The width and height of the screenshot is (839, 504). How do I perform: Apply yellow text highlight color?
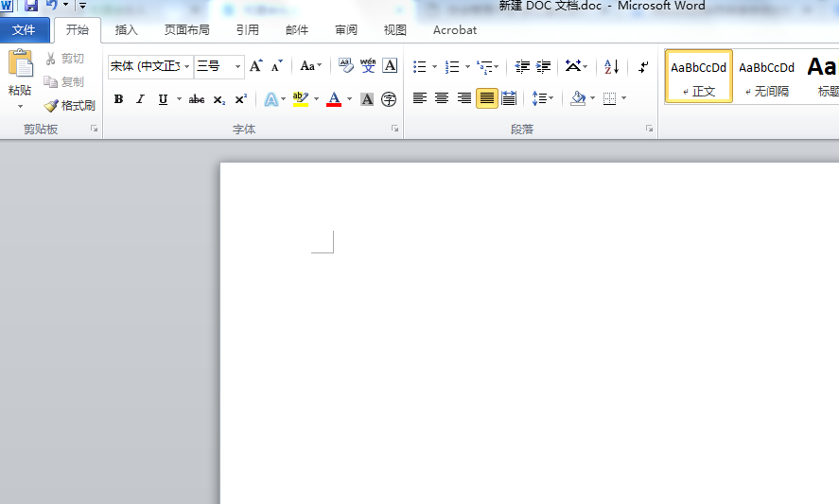[x=300, y=99]
